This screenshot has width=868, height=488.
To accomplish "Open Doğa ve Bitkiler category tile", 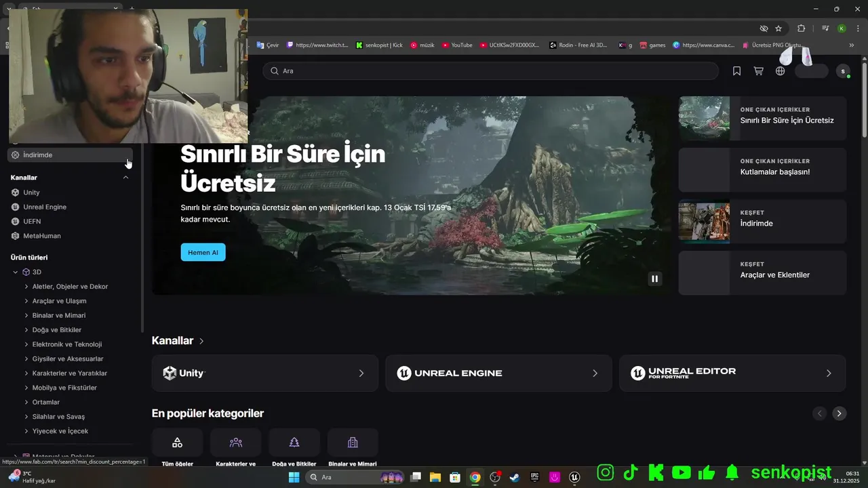I will [x=294, y=447].
